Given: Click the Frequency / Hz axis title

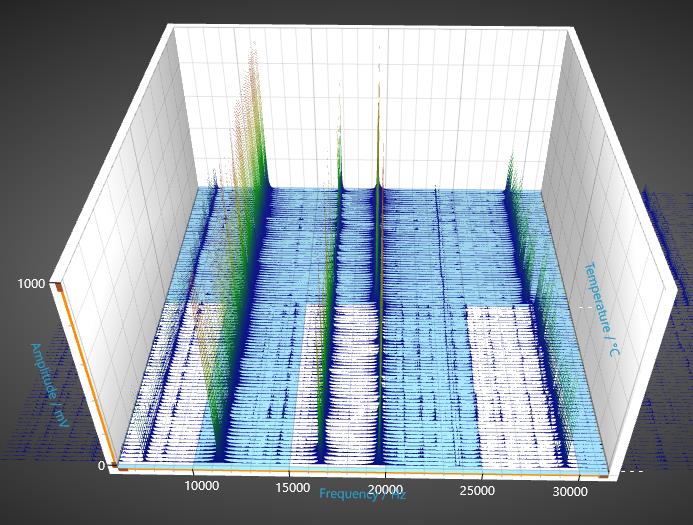Looking at the screenshot, I should [362, 494].
